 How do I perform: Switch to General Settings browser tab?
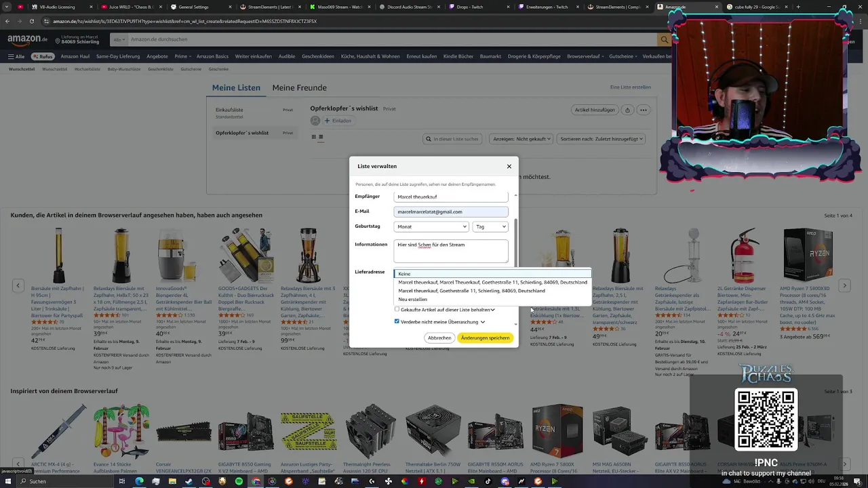(195, 7)
